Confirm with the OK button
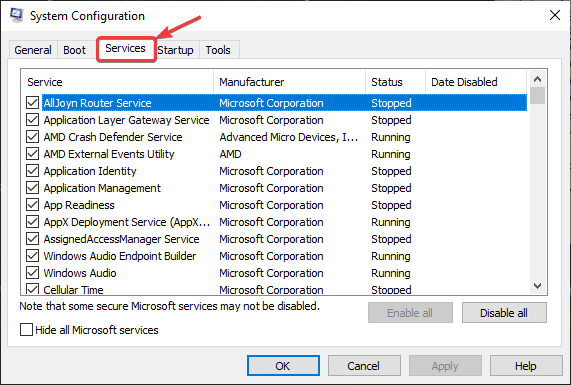This screenshot has width=571, height=385. pos(283,366)
